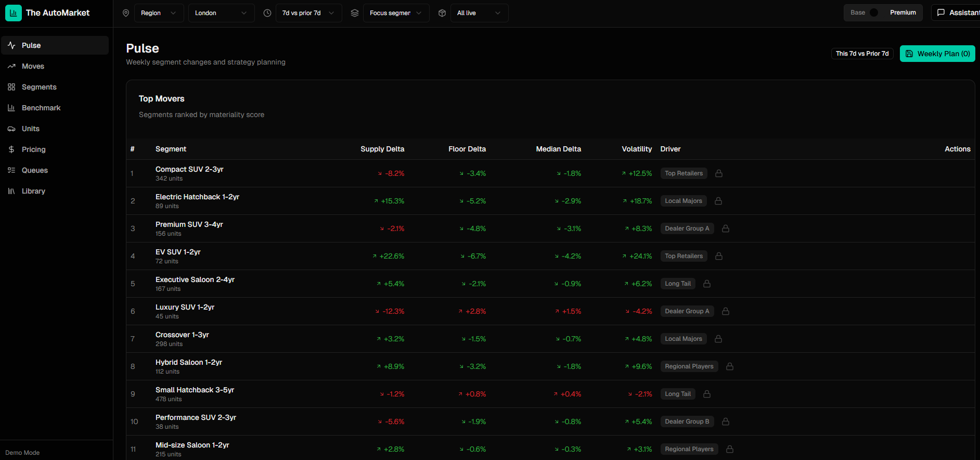
Task: Click lock icon in Mid-size Saloon 1-2yr row
Action: (730, 449)
